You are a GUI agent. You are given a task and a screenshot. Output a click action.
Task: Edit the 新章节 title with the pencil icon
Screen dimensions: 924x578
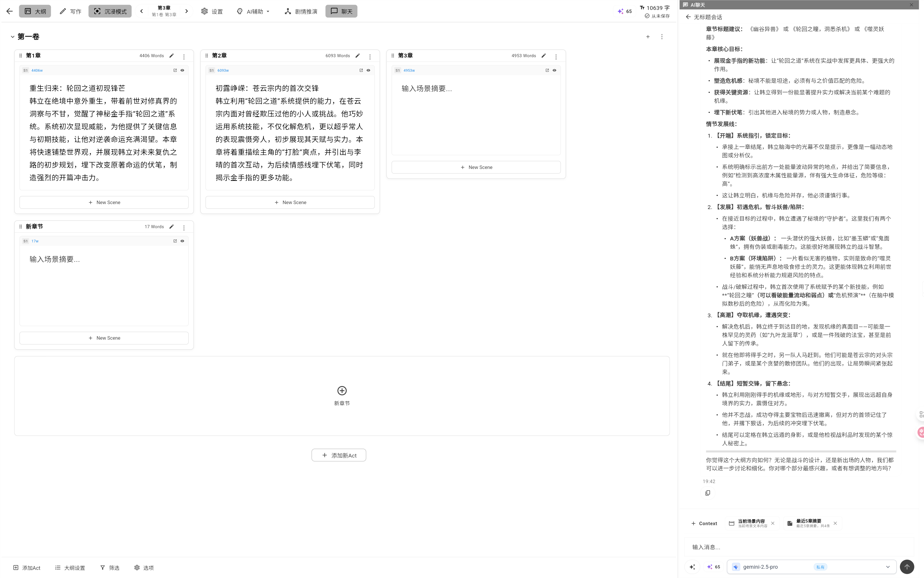[172, 227]
